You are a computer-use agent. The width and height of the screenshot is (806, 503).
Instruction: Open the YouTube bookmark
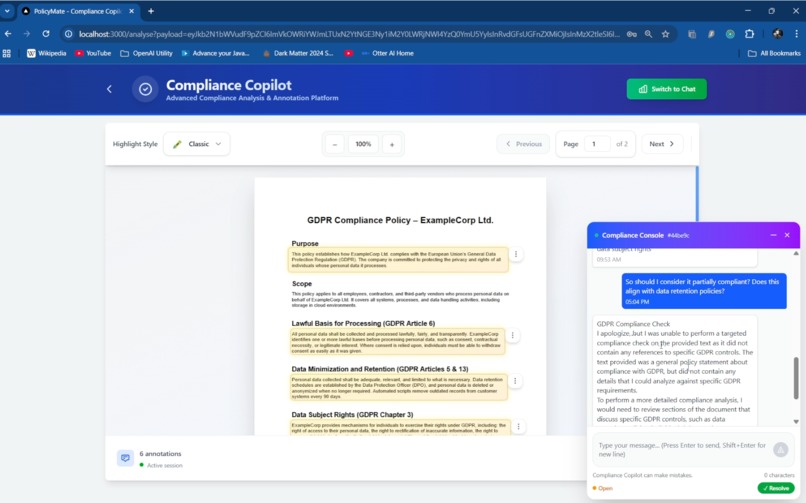pos(93,53)
